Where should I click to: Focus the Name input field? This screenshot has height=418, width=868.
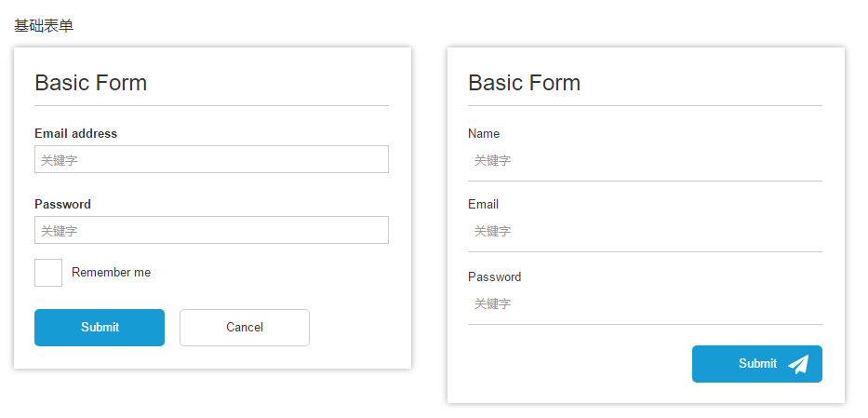pyautogui.click(x=645, y=160)
